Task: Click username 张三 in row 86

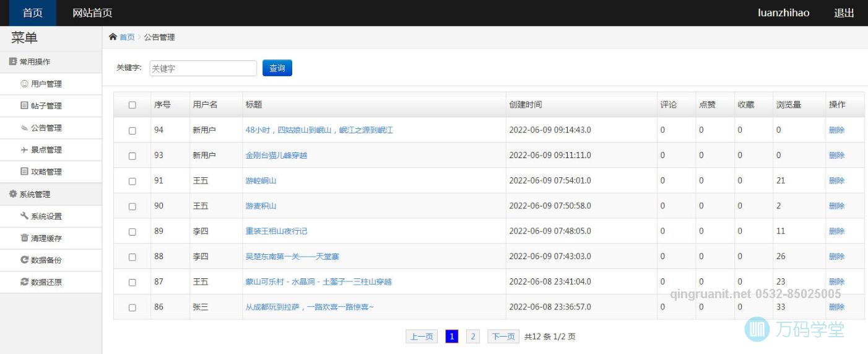Action: coord(201,308)
